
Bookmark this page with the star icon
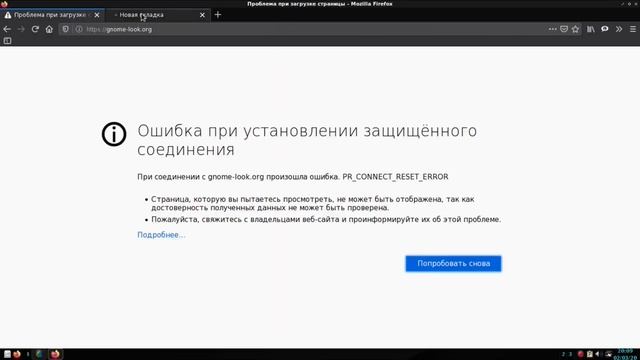click(576, 29)
